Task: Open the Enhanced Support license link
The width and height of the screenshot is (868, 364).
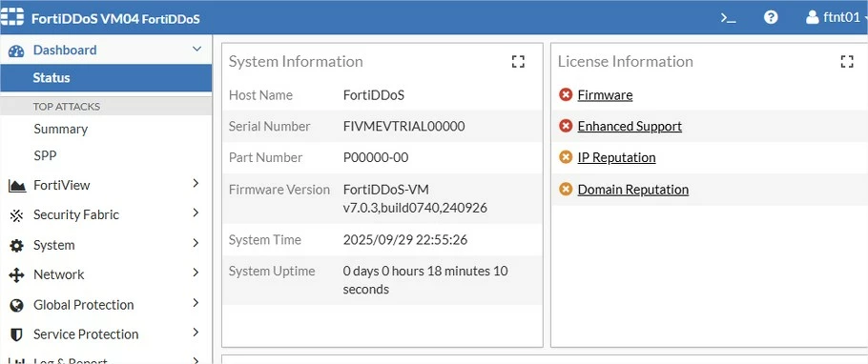Action: click(630, 127)
